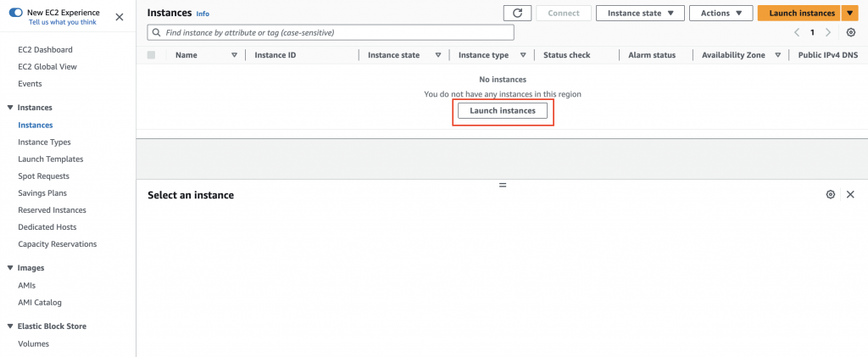
Task: Sort by Availability Zone column
Action: point(778,55)
